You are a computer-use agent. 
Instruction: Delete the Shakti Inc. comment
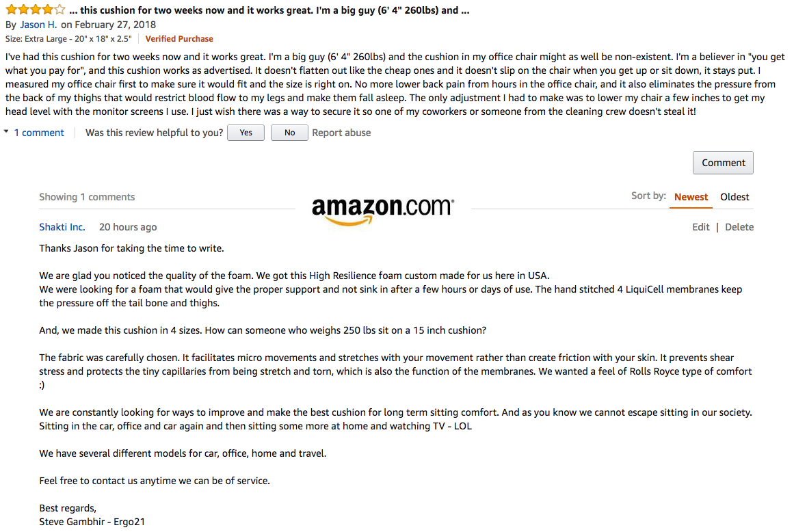tap(739, 227)
